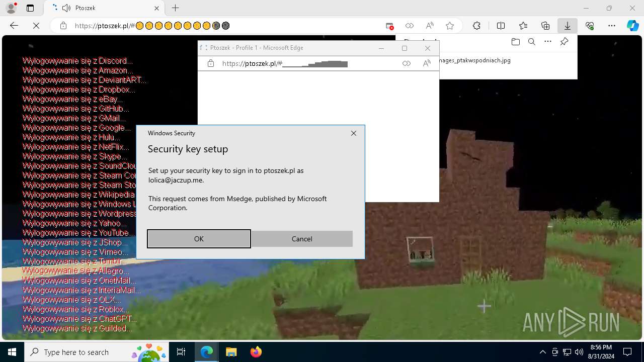This screenshot has width=644, height=362.
Task: Open Microsoft Edge from the taskbar
Action: [207, 352]
